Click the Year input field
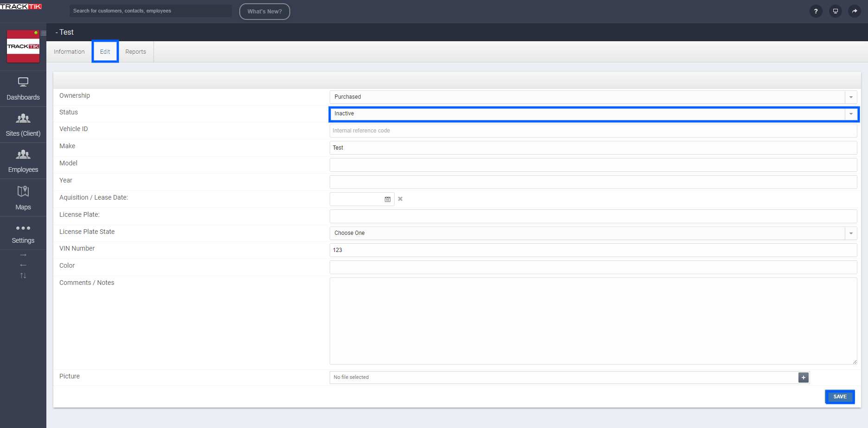868x428 pixels. coord(594,182)
